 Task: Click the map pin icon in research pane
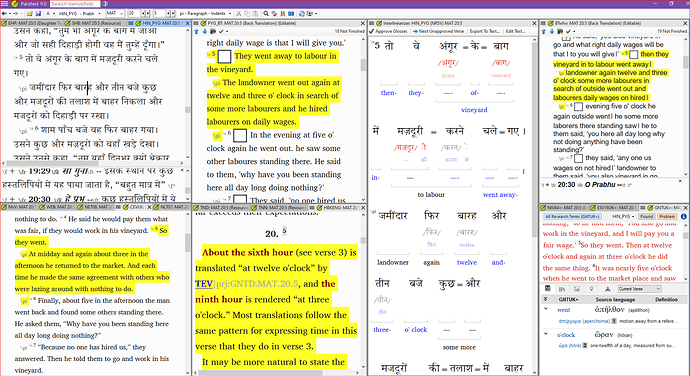point(591,289)
